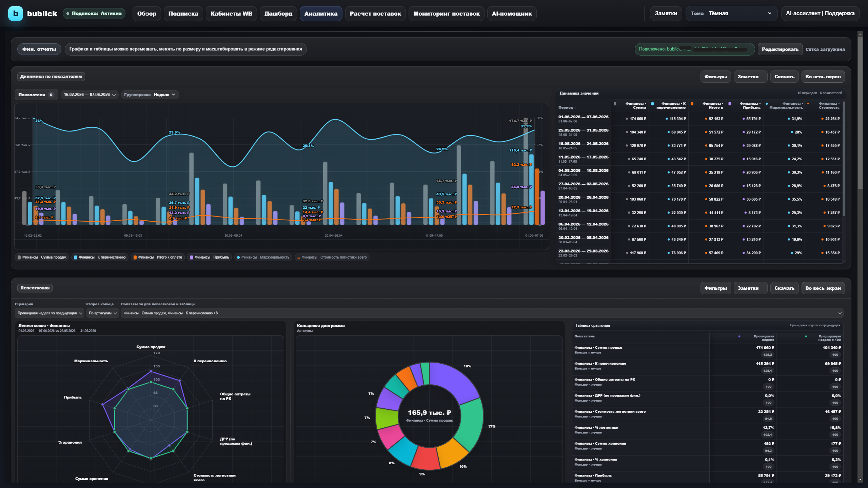
Task: Toggle Финансы · Маржинальность legend series
Action: (x=263, y=257)
